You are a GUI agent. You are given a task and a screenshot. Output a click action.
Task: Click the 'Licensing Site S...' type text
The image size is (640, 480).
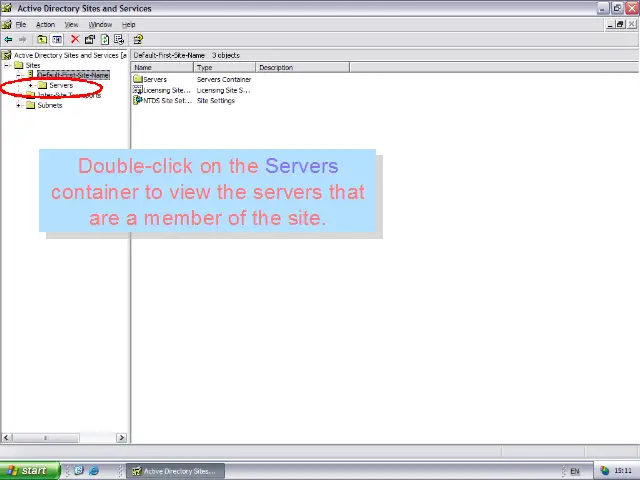(x=223, y=90)
